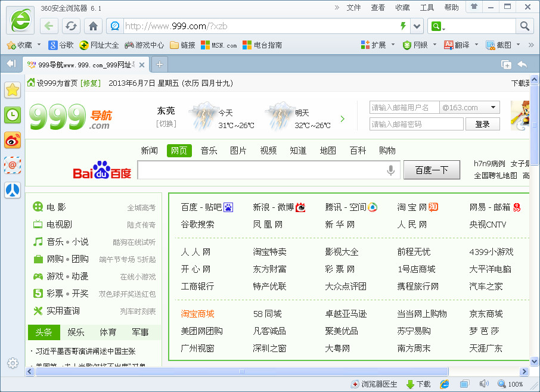Open the 查看 menu
540x392 pixels.
378,8
